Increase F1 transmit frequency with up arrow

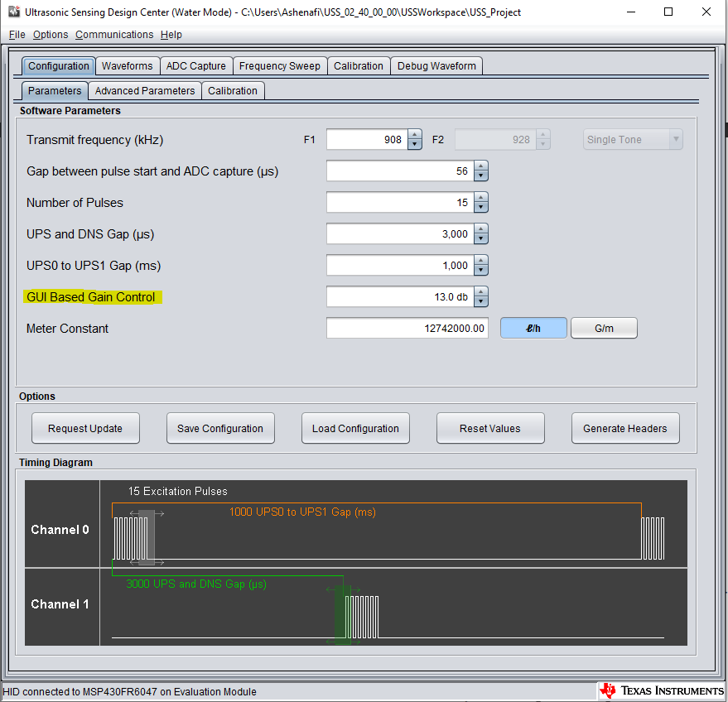415,135
